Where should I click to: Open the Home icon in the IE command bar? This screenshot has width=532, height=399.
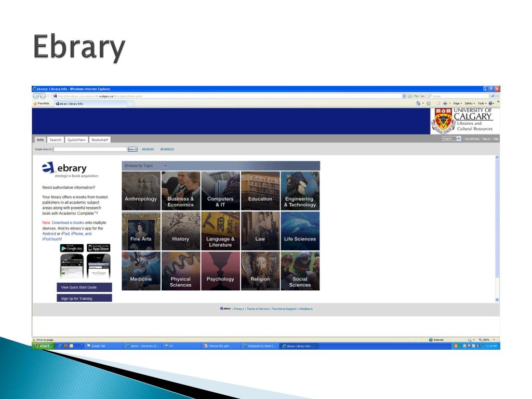click(418, 103)
